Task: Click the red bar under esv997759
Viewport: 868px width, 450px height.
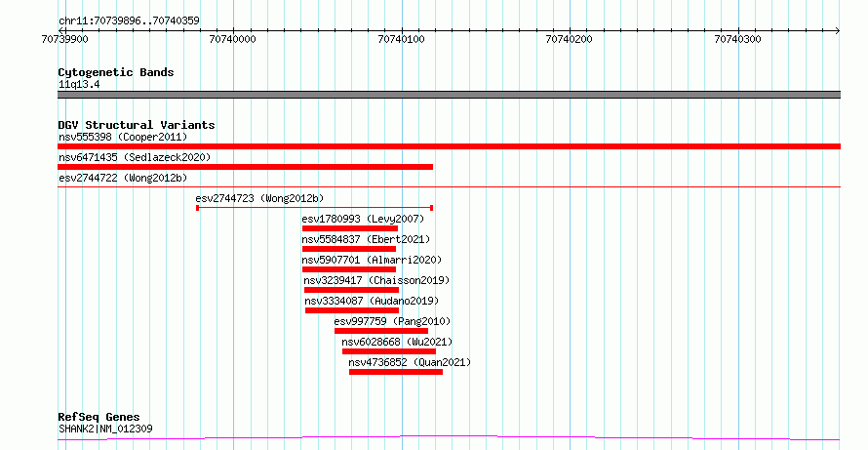Action: coord(381,331)
